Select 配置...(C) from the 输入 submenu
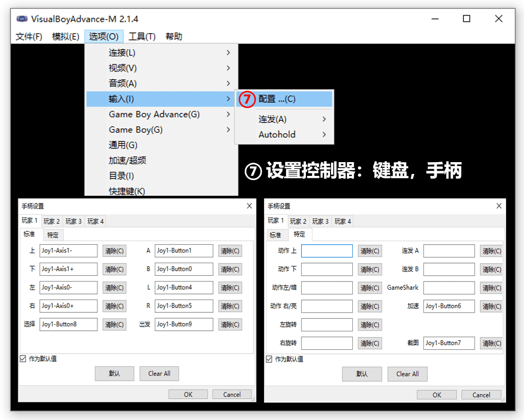524x420 pixels. point(279,99)
